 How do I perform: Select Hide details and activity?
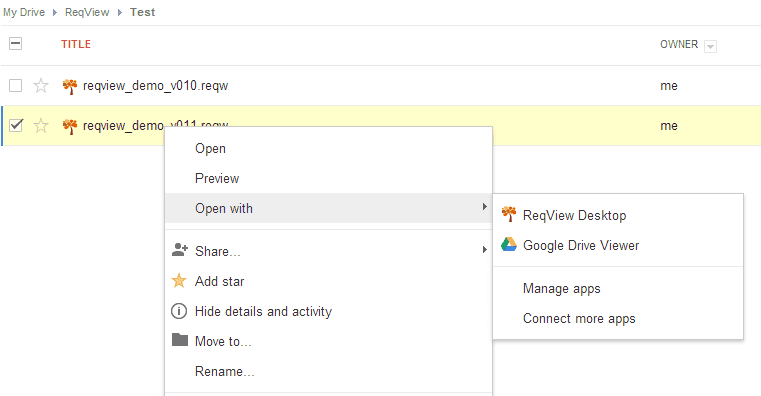[329, 311]
